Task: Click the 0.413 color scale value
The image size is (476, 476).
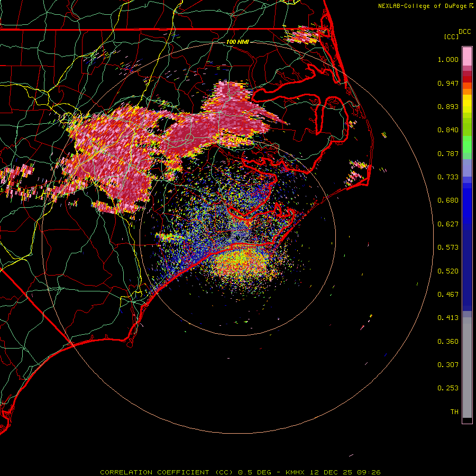Action: click(448, 318)
